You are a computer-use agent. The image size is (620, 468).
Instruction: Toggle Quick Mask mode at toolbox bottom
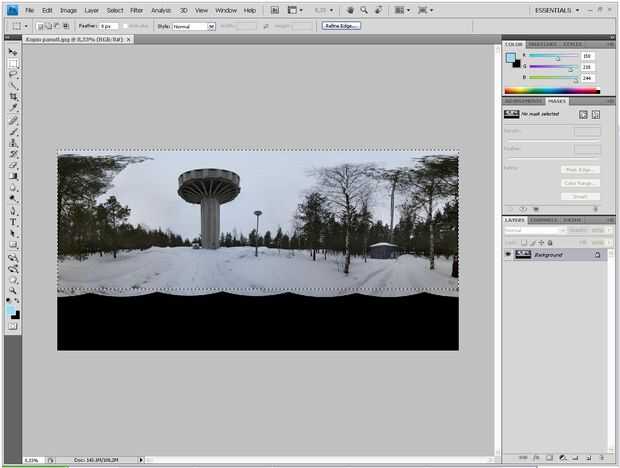pos(13,327)
